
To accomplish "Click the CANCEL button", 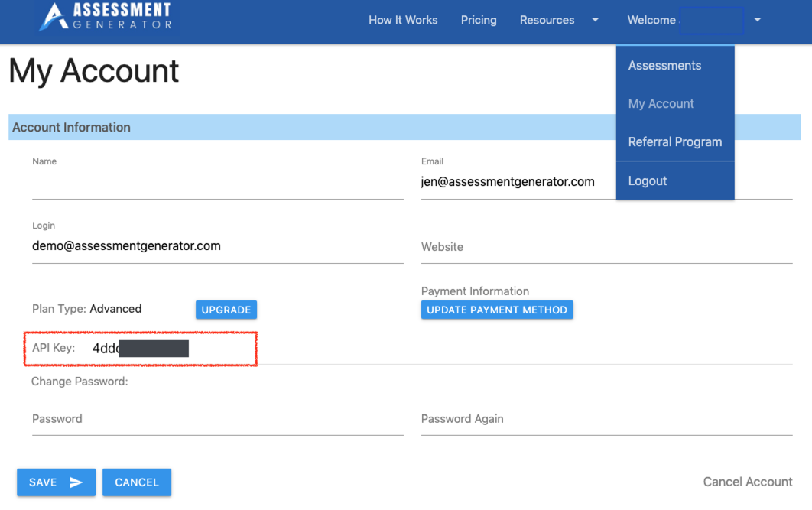I will pos(137,482).
